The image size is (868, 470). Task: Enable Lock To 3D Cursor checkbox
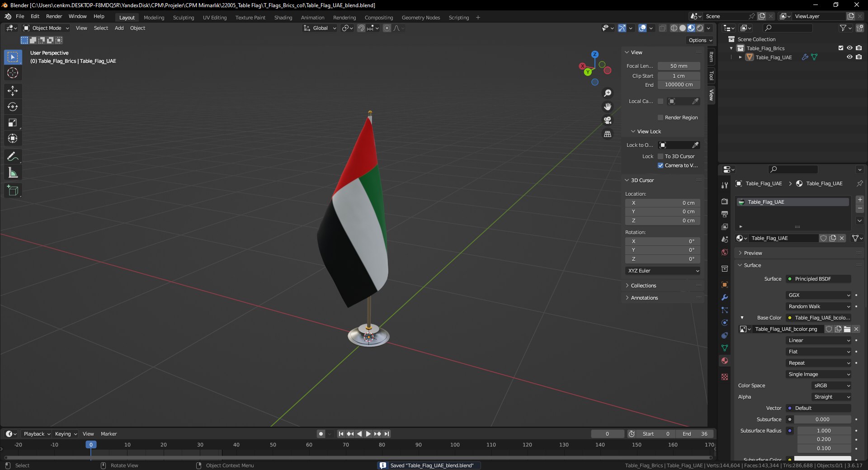point(660,156)
